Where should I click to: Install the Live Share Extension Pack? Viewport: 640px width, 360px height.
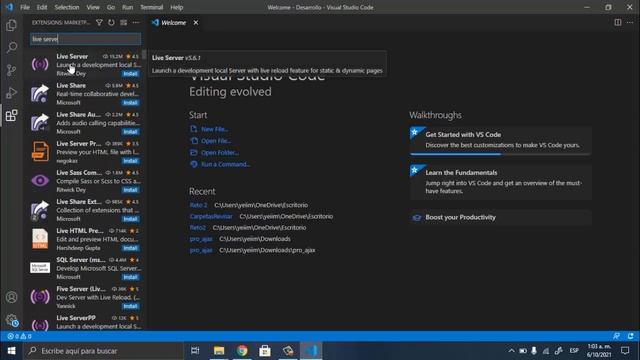pyautogui.click(x=130, y=219)
